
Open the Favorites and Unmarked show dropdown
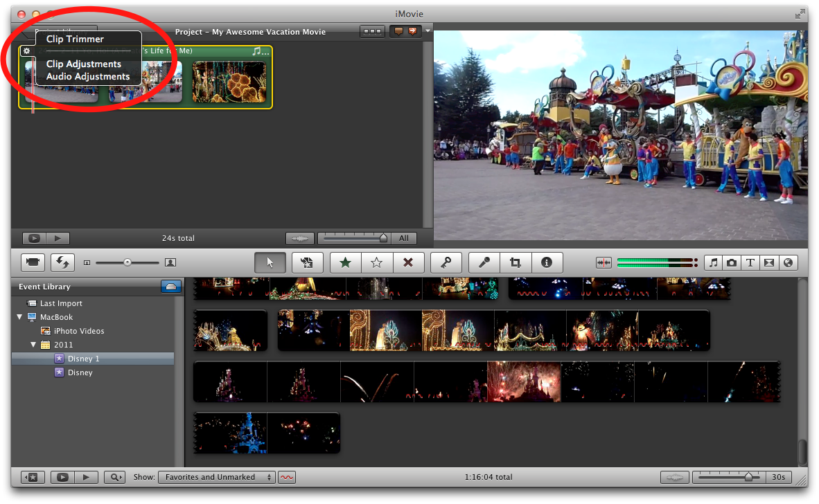click(216, 477)
